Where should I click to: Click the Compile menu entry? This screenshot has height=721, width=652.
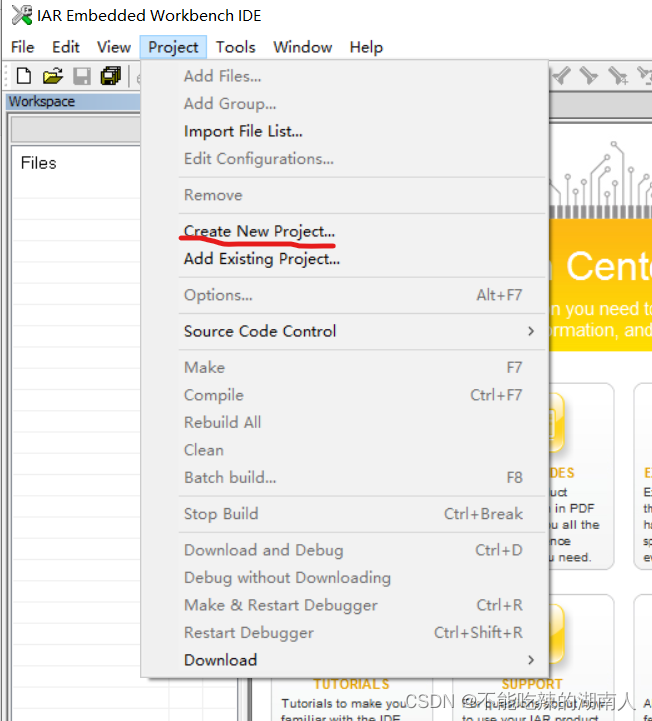(x=344, y=395)
